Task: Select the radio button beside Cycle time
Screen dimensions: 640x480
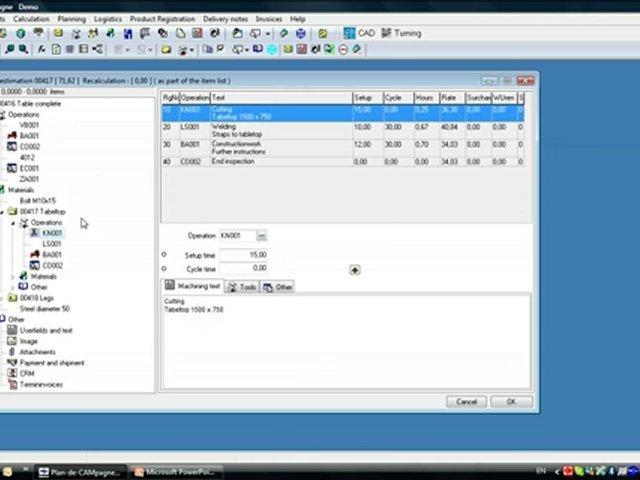Action: pos(164,269)
